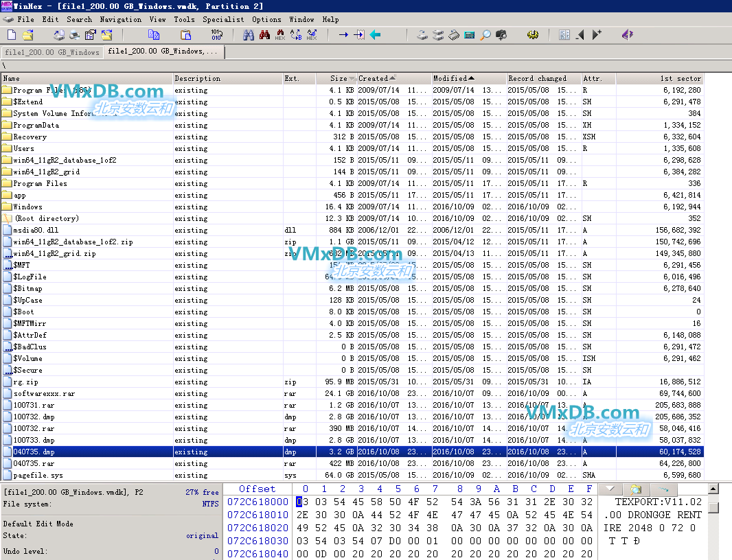
Task: Click the Replace Text A-to-B icon
Action: click(296, 34)
